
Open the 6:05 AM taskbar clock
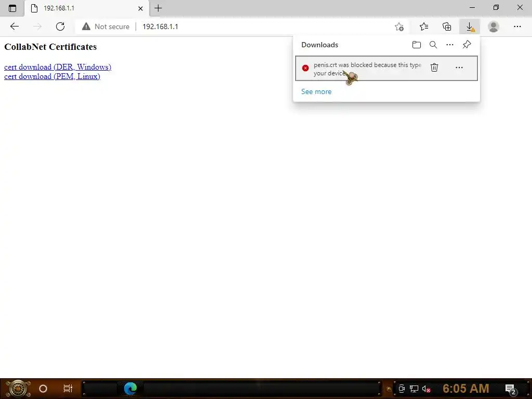(466, 389)
